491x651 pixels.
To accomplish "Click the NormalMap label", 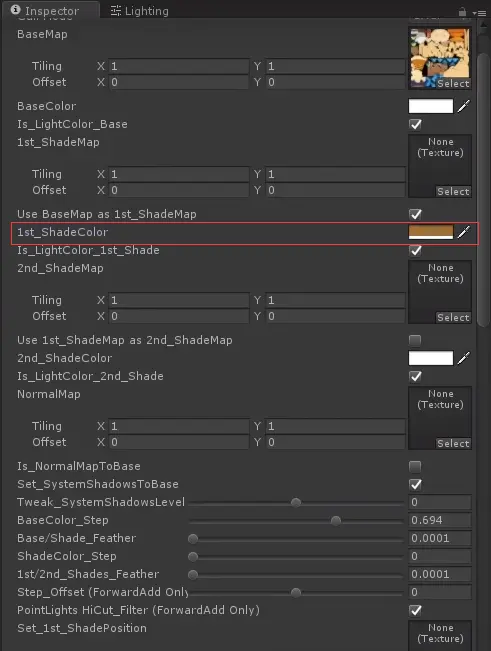I will [49, 394].
